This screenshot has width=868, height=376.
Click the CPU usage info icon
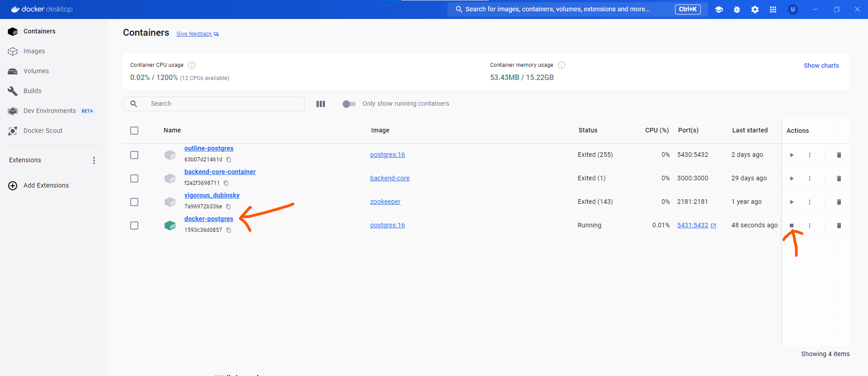pos(192,65)
